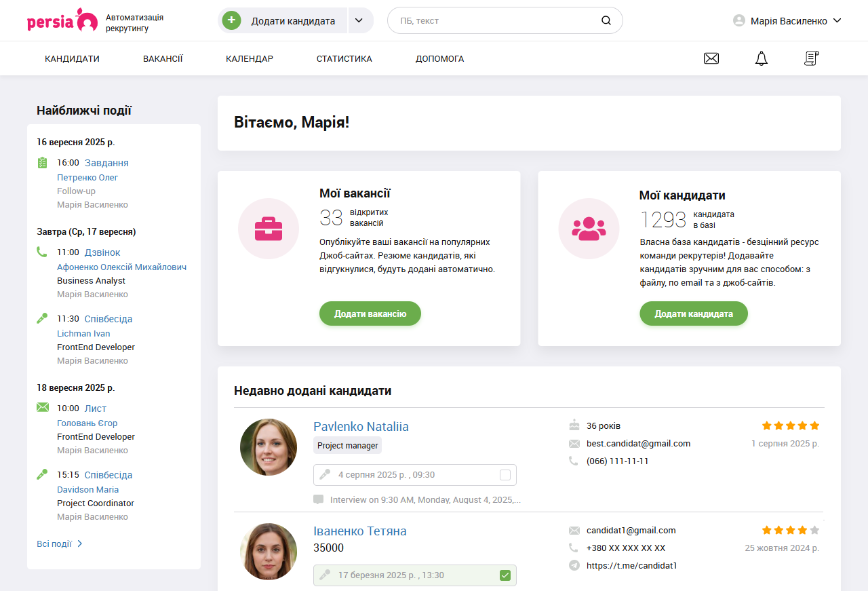Expand Всі події with its chevron
The image size is (868, 591).
pyautogui.click(x=80, y=544)
